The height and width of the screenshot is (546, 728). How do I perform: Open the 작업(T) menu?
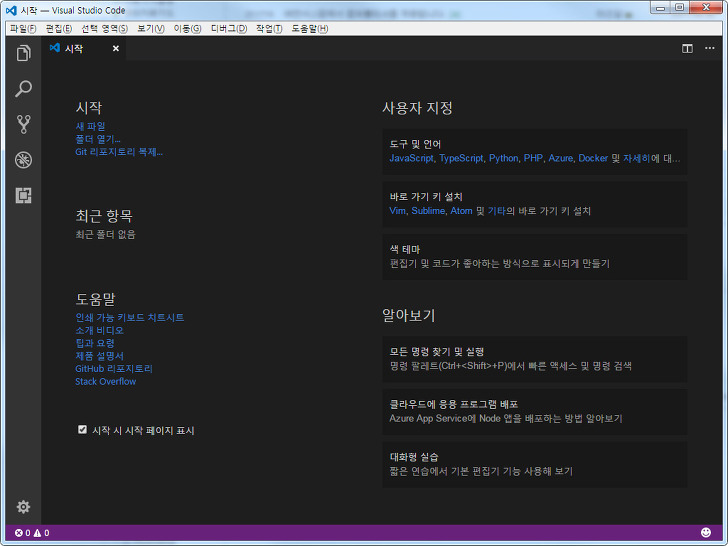coord(269,29)
